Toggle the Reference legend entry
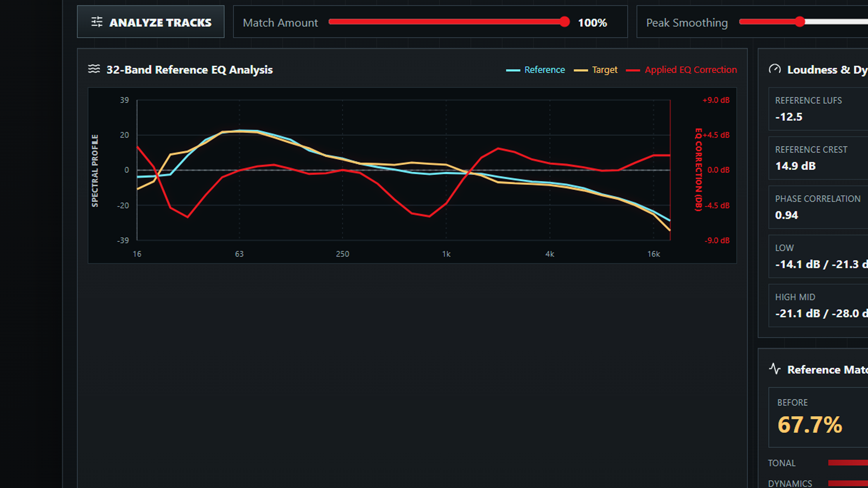Image resolution: width=868 pixels, height=488 pixels. [535, 70]
